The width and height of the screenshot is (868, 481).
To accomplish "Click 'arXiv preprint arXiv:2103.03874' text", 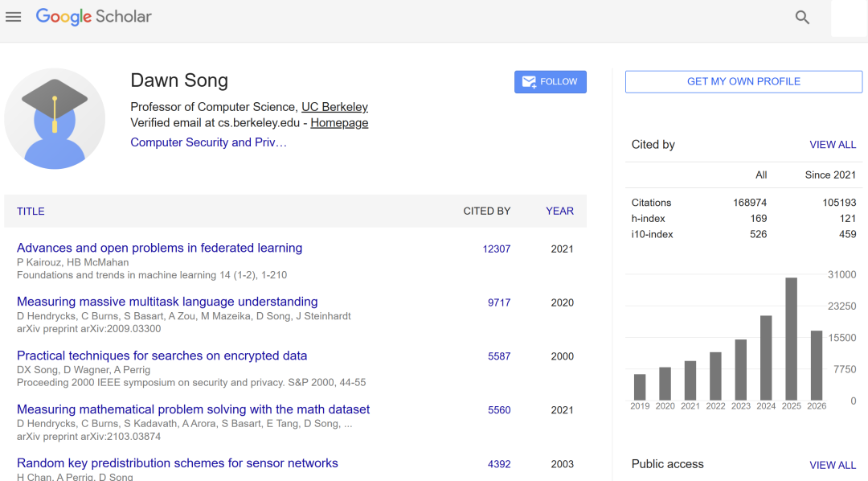I will [x=88, y=437].
